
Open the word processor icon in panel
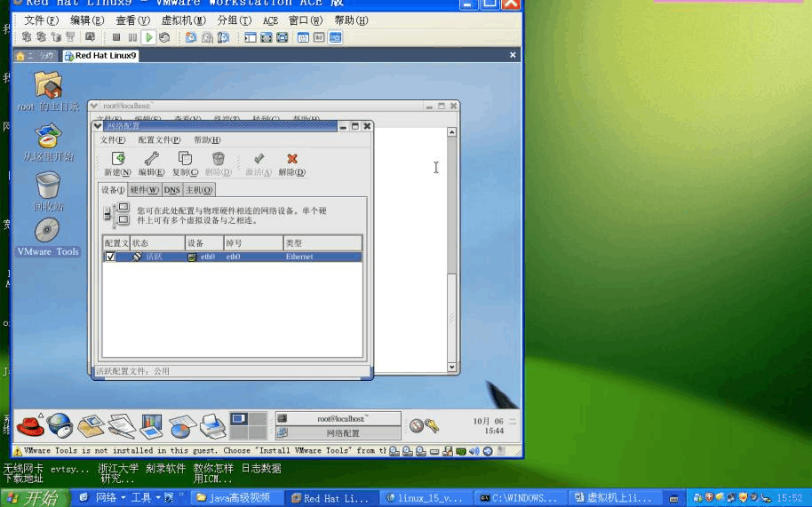(121, 426)
